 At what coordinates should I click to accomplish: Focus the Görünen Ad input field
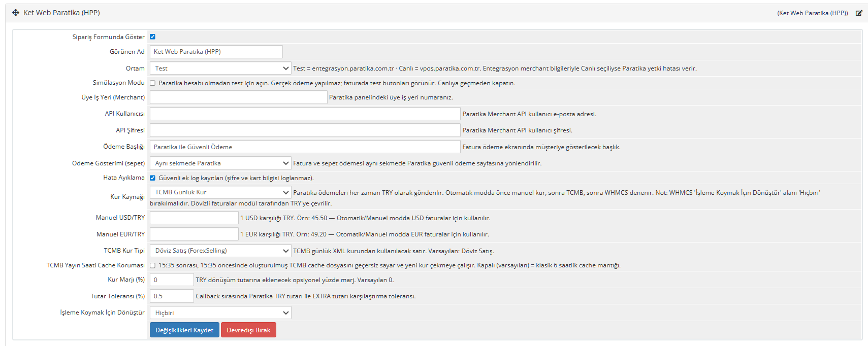tap(216, 52)
